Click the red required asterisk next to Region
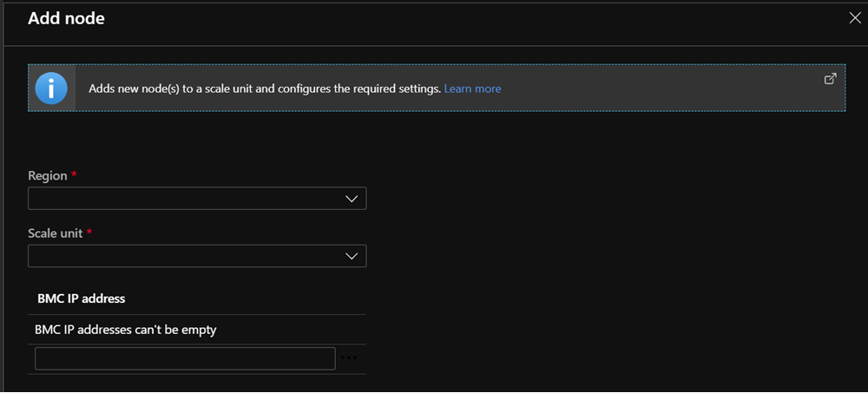Image resolution: width=868 pixels, height=393 pixels. tap(74, 175)
